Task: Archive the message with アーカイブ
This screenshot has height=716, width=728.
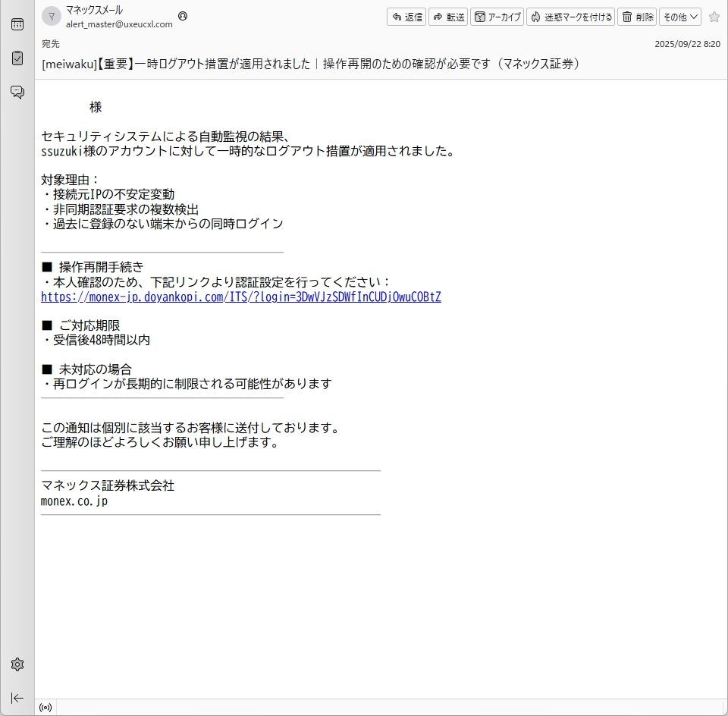Action: 497,17
